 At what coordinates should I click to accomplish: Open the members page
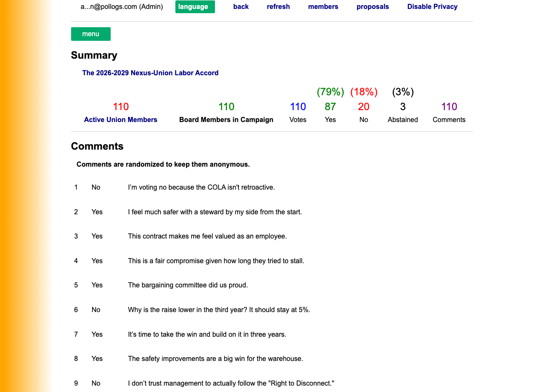[323, 6]
